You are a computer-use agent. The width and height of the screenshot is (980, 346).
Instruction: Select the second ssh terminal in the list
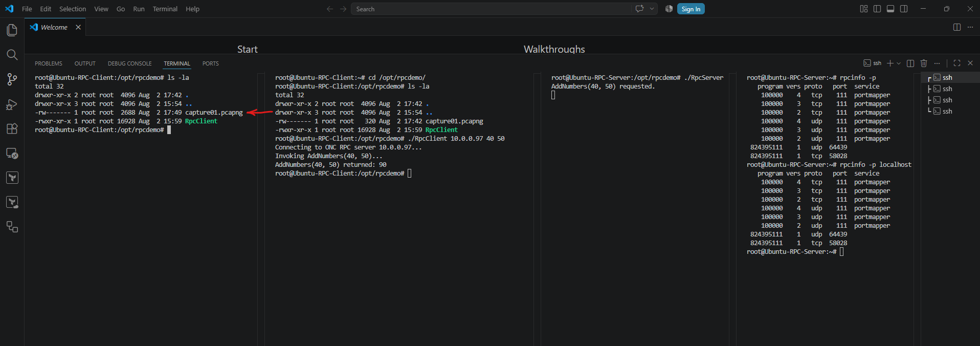click(x=950, y=89)
